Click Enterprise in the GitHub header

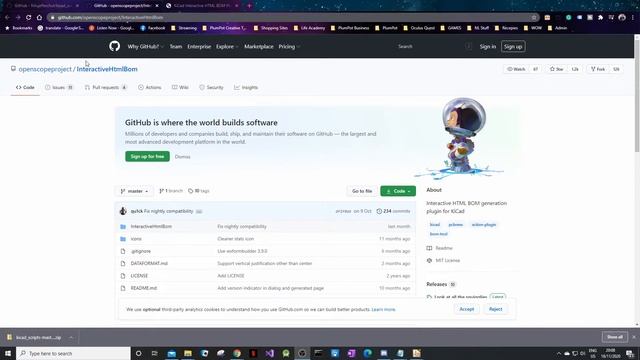click(199, 47)
